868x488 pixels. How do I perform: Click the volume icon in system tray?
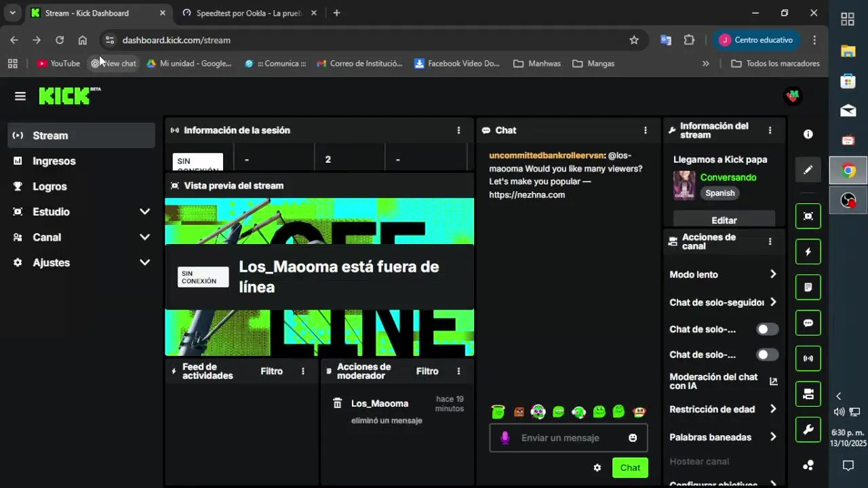pyautogui.click(x=840, y=411)
